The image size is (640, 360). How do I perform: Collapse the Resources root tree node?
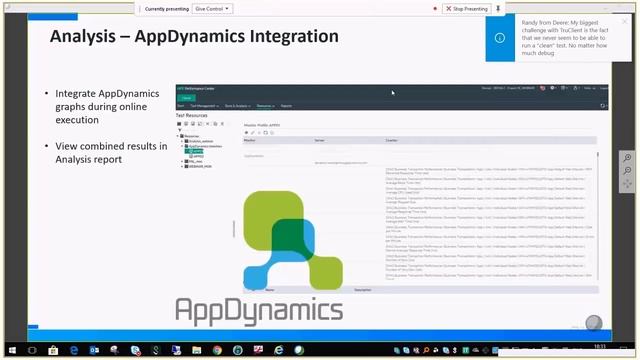178,136
